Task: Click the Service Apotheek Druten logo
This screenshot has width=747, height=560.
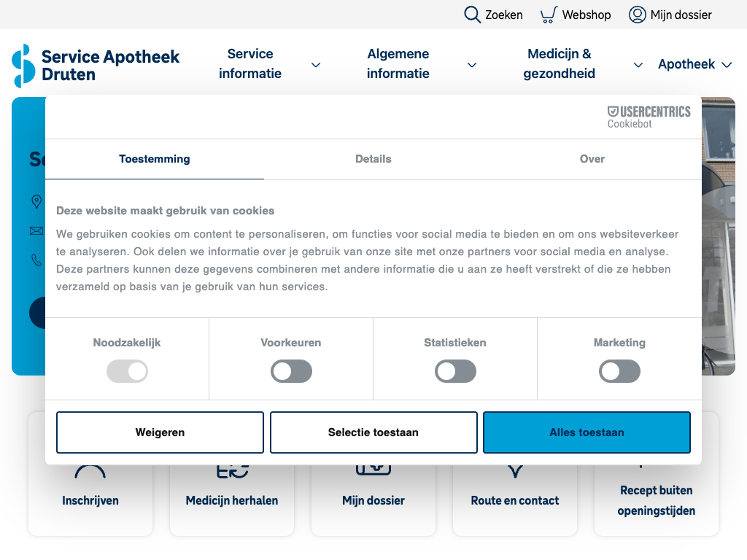Action: (x=96, y=65)
